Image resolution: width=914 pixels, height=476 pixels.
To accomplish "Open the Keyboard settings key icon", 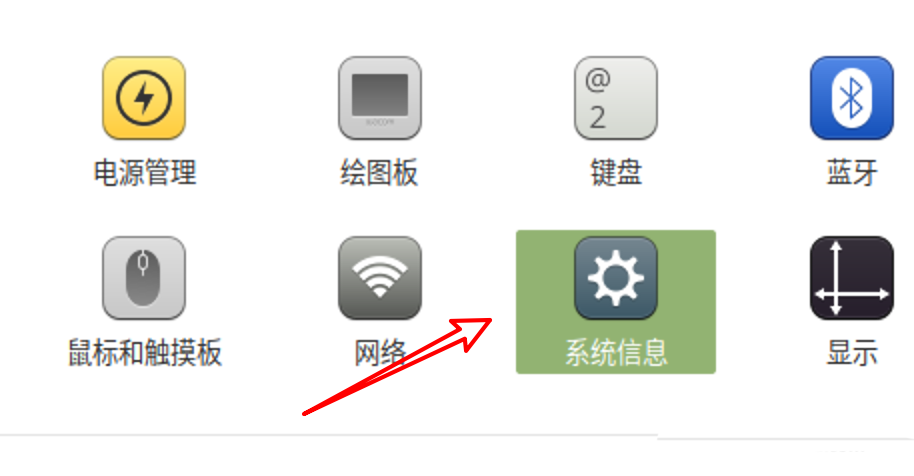I will (x=616, y=98).
